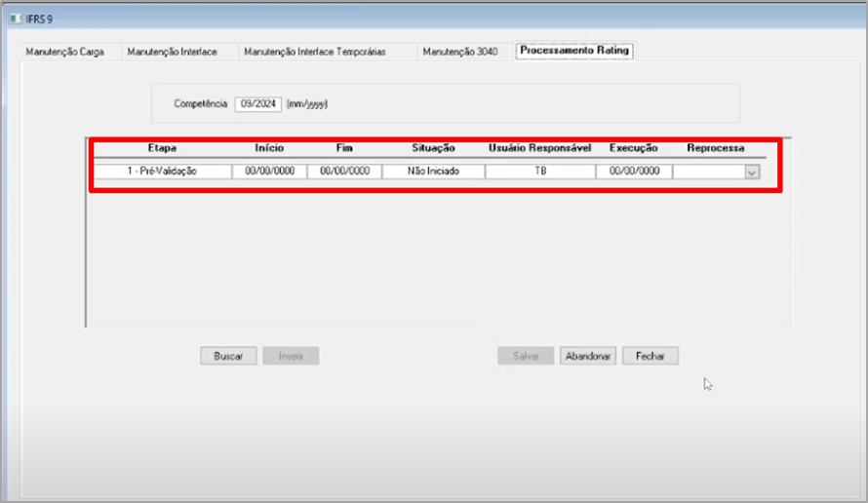868x503 pixels.
Task: Click the Fim cell showing 00/00/0000
Action: click(x=344, y=172)
